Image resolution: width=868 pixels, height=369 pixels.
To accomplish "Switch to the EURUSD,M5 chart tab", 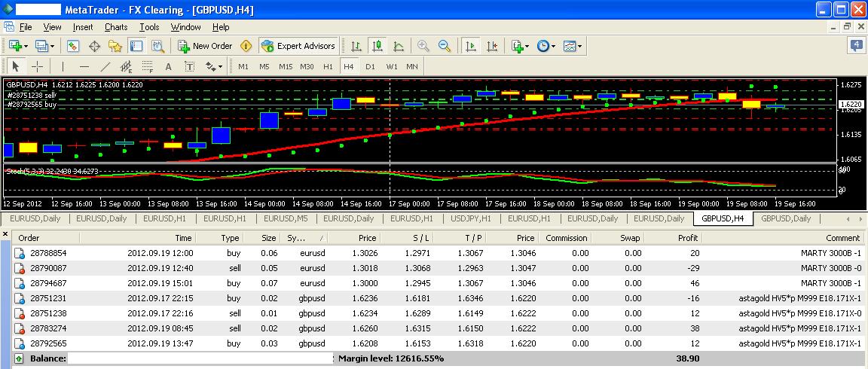I will [x=286, y=218].
